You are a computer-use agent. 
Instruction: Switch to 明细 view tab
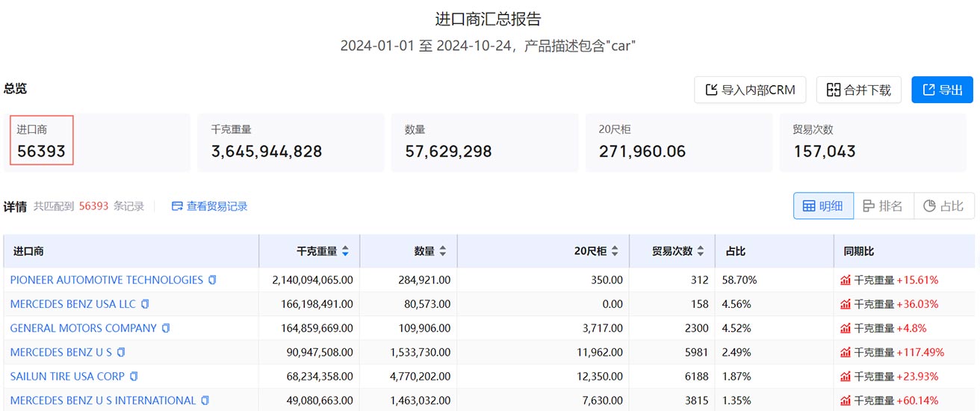(823, 206)
